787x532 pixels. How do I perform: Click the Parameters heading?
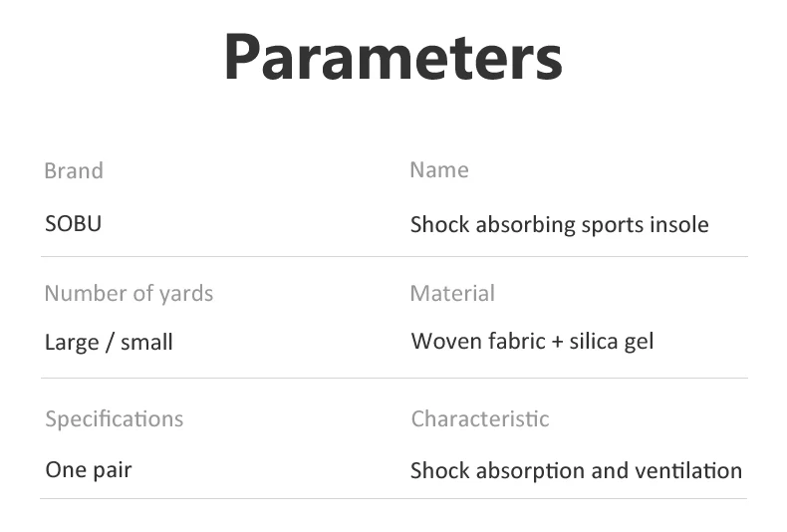pos(393,58)
